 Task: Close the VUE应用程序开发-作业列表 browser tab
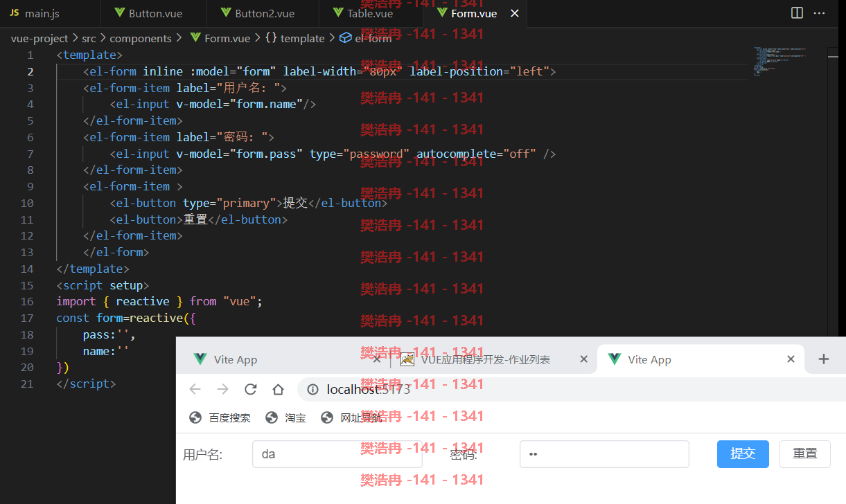coord(583,359)
